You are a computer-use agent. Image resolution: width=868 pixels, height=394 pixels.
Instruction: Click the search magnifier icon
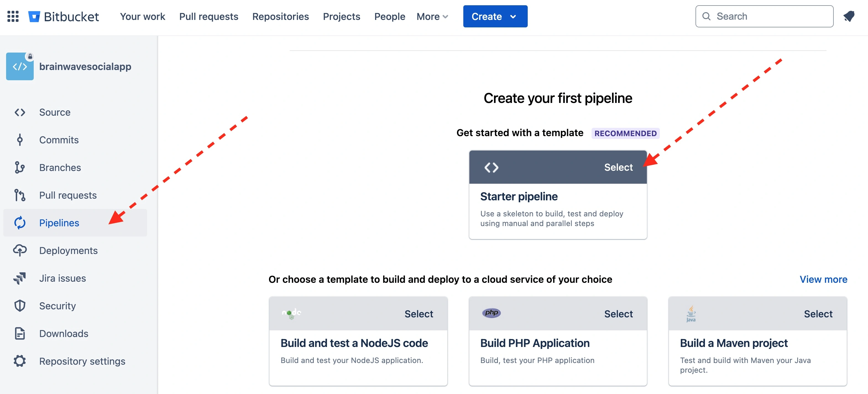706,16
